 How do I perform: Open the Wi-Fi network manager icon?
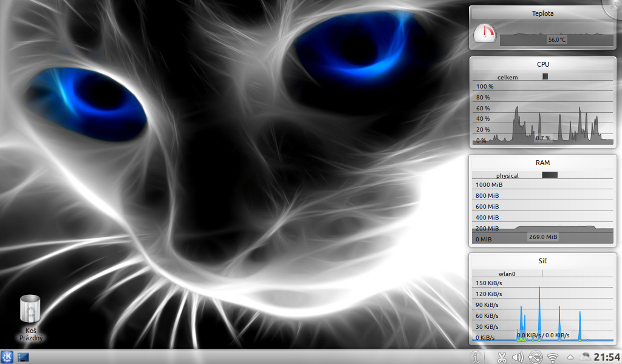pos(553,358)
